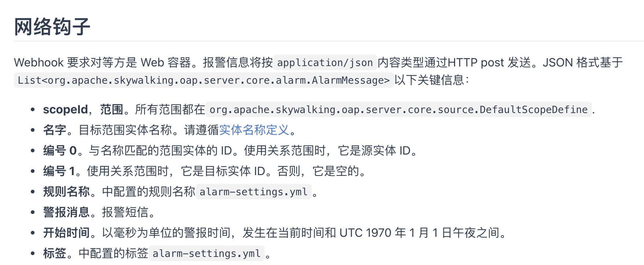This screenshot has height=265, width=644.
Task: Click the bold 标签 term
Action: [55, 253]
